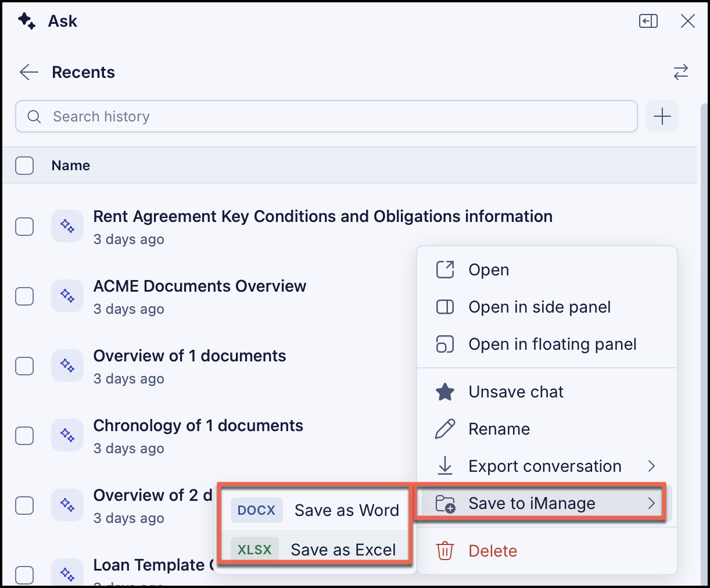Image resolution: width=710 pixels, height=588 pixels.
Task: Choose Open in floating panel
Action: coord(547,345)
